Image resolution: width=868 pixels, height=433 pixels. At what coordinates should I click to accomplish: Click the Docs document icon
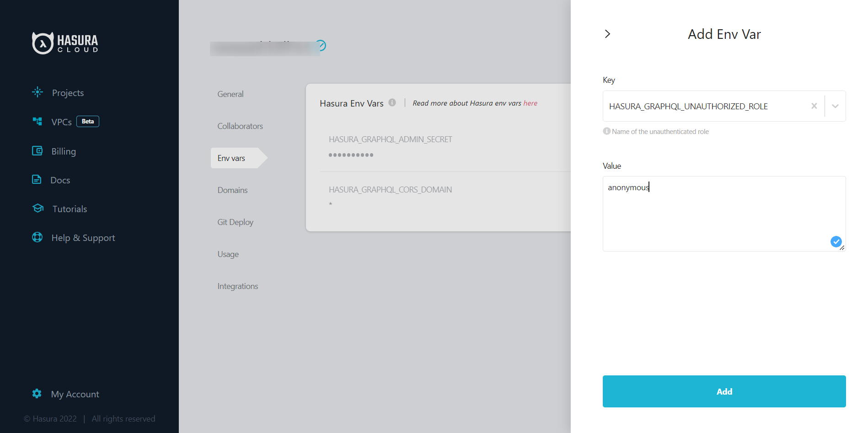tap(37, 179)
